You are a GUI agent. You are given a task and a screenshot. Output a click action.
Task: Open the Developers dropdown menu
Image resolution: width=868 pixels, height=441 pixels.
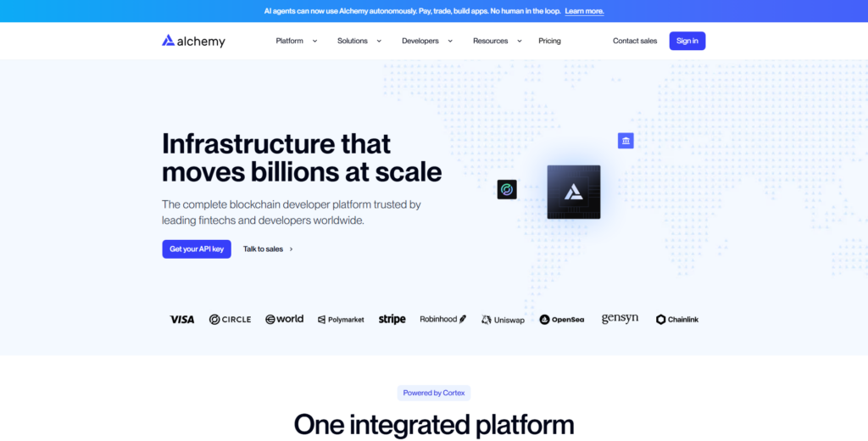(427, 41)
